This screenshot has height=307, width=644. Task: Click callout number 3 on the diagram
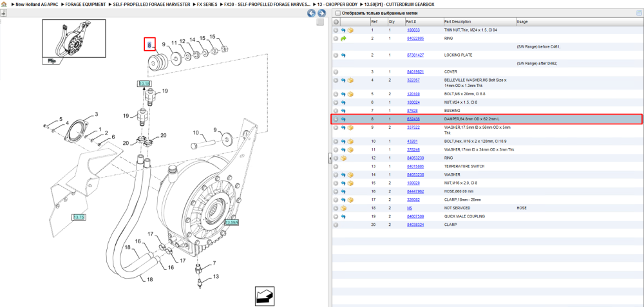pos(97,114)
